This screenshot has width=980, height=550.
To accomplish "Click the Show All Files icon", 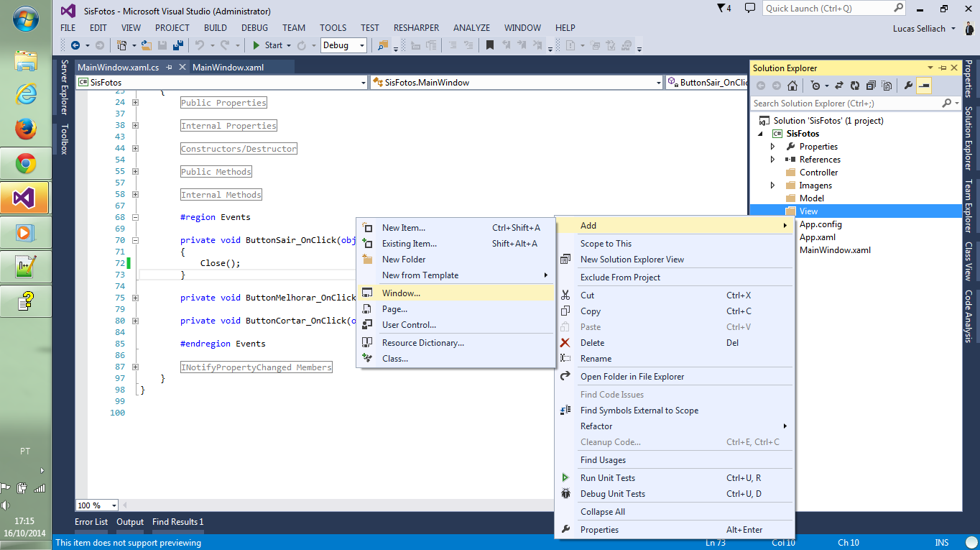I will coord(887,86).
